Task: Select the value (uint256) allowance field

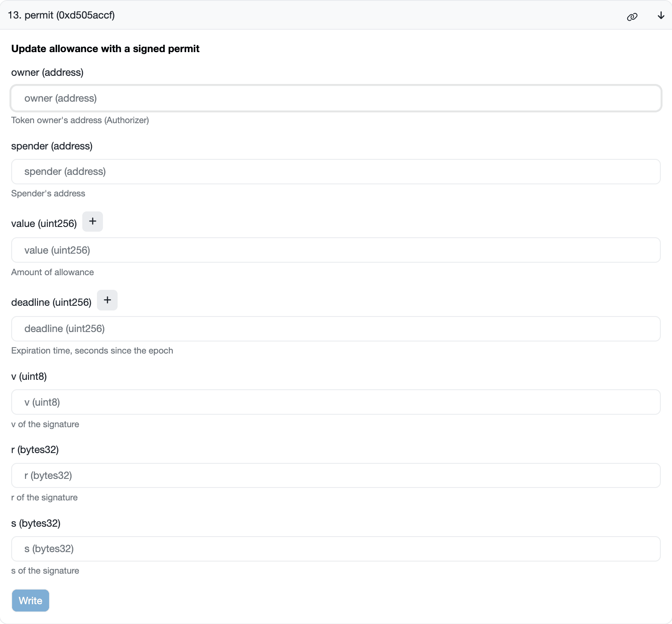Action: [335, 250]
